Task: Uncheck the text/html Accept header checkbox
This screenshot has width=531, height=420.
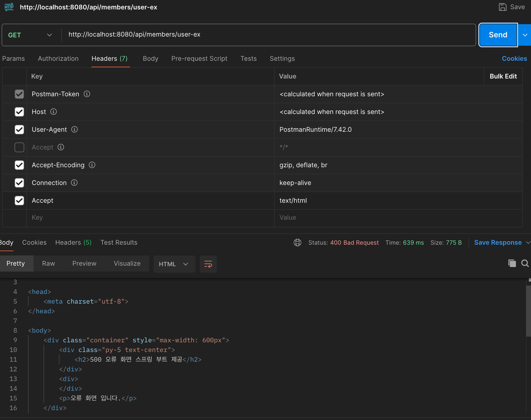Action: [x=19, y=201]
